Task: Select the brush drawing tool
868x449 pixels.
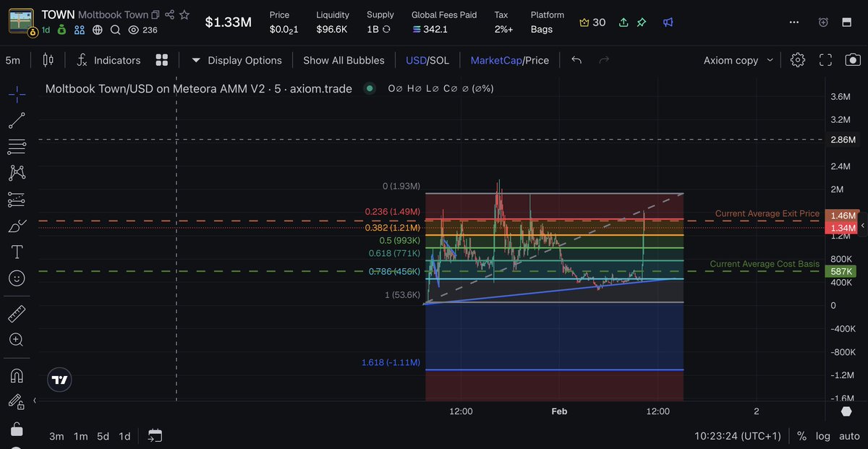Action: (17, 226)
